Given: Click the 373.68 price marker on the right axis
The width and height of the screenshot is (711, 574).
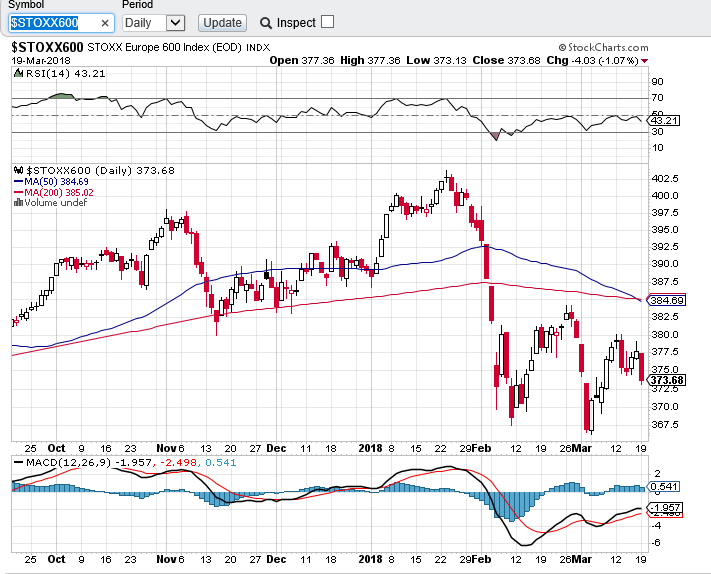Looking at the screenshot, I should (667, 380).
